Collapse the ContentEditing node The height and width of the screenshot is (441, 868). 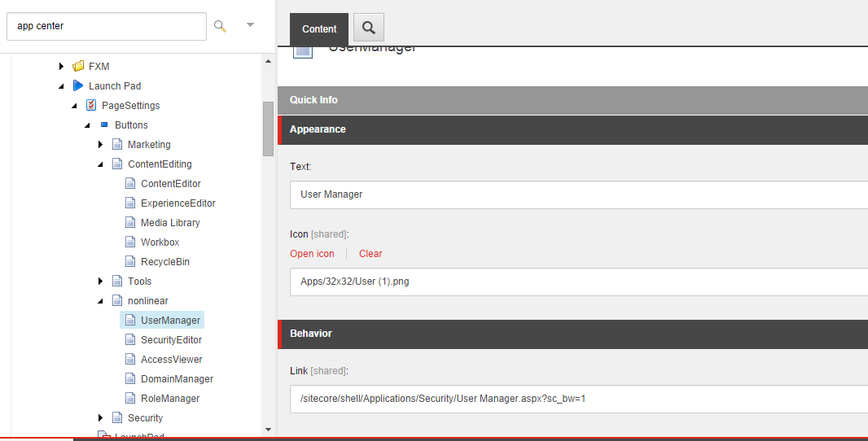click(x=100, y=164)
